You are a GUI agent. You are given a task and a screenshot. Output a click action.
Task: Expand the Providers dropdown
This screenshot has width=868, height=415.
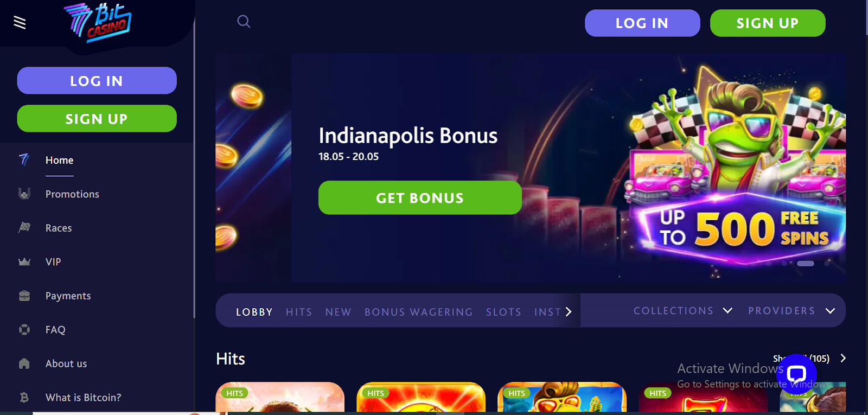point(792,311)
